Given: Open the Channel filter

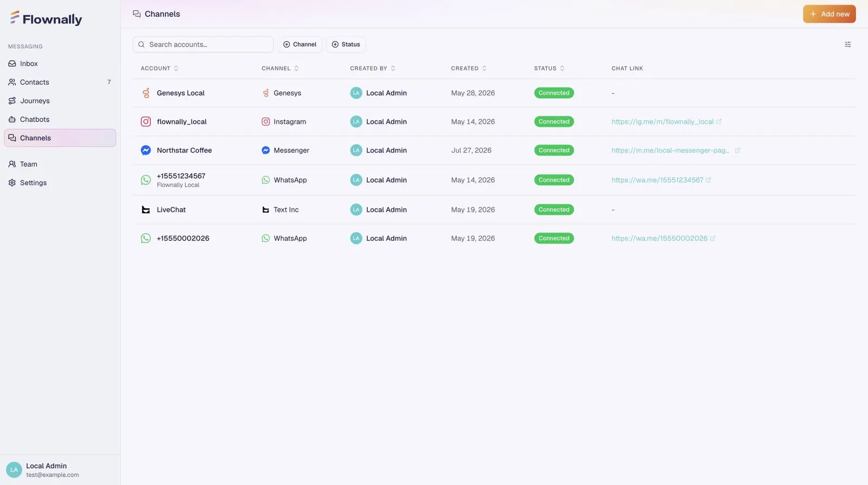Looking at the screenshot, I should (x=300, y=44).
